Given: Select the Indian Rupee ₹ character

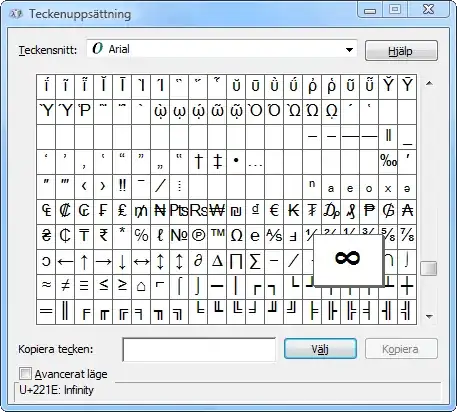Looking at the screenshot, I should pos(103,237).
